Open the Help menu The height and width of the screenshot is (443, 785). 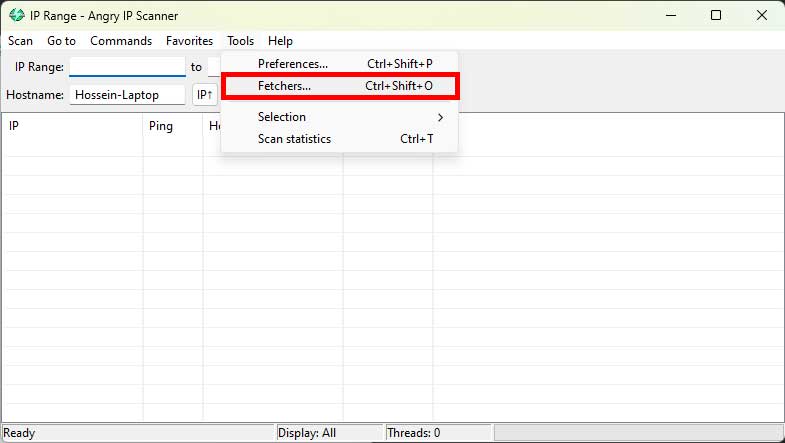click(280, 41)
